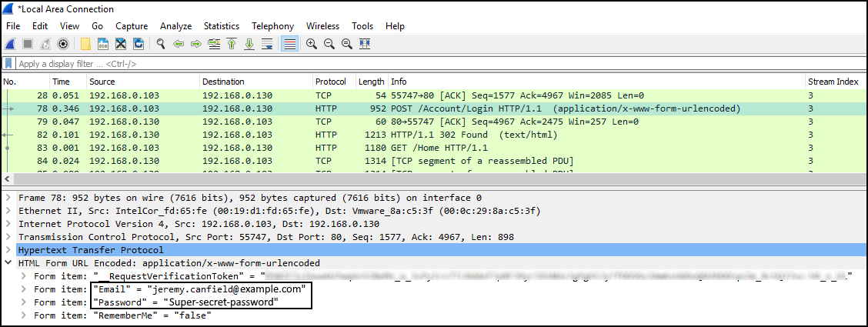Sort by the No. column header
The image size is (868, 327).
click(25, 82)
